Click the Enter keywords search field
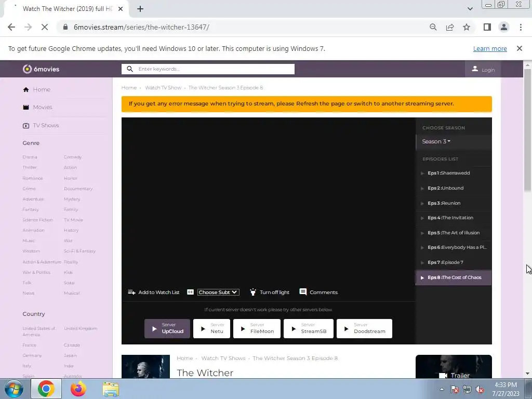 208,69
